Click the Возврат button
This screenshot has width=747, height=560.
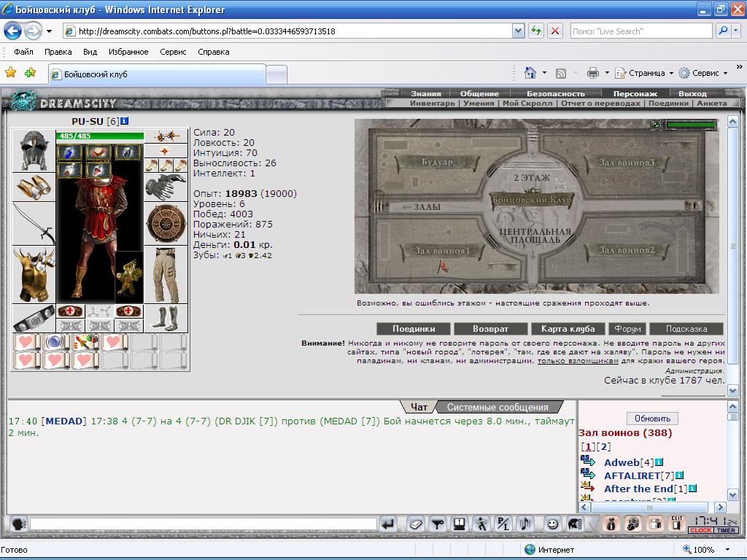click(x=490, y=329)
